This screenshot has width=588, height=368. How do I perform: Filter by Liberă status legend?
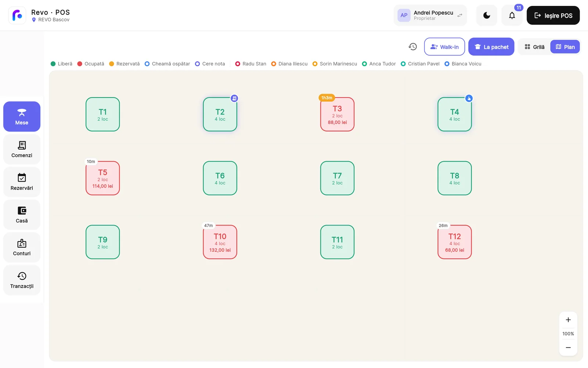pyautogui.click(x=61, y=64)
